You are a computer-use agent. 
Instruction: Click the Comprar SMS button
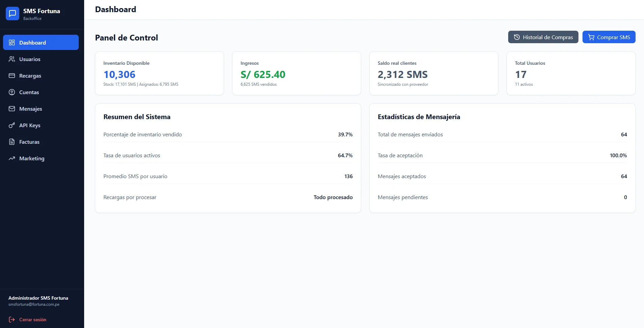point(609,37)
